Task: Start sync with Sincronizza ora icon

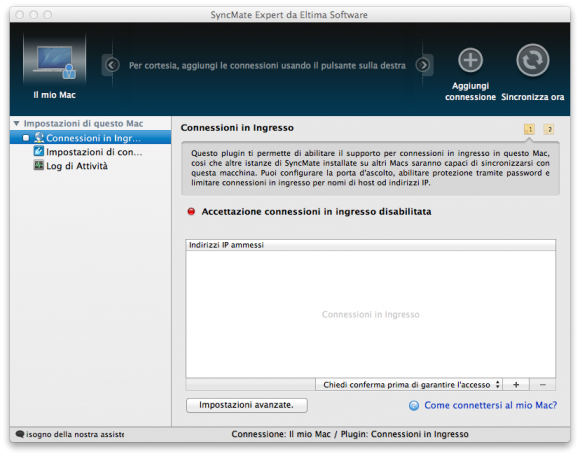Action: tap(532, 60)
